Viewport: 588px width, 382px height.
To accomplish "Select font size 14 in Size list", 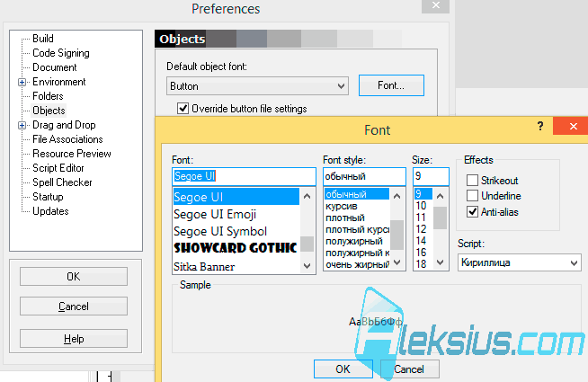I will click(x=421, y=241).
